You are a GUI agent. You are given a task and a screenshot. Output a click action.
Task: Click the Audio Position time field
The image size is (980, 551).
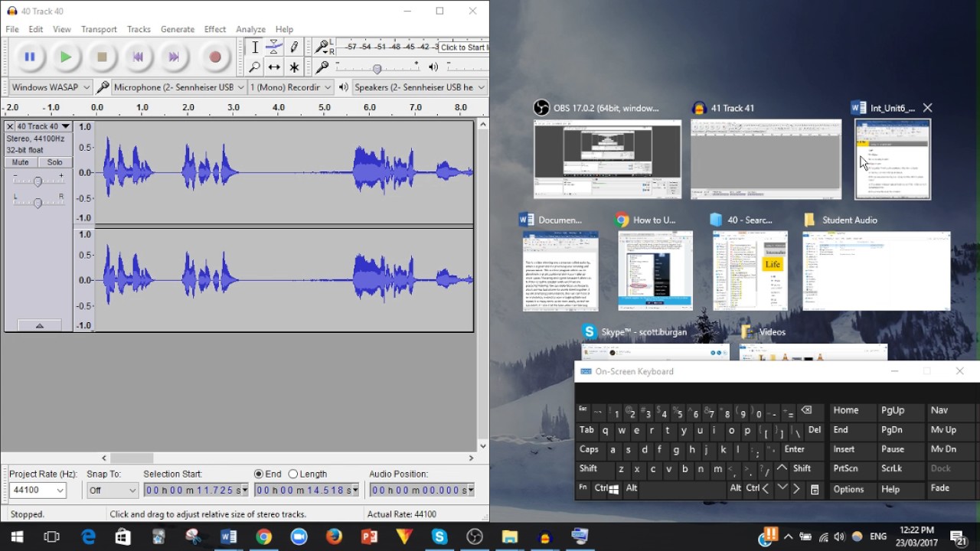(x=421, y=490)
